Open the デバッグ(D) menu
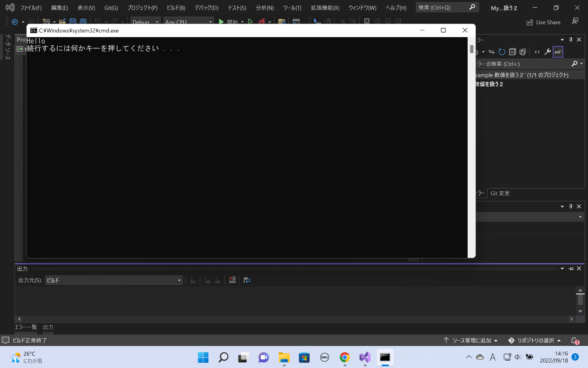The width and height of the screenshot is (588, 368). click(206, 8)
